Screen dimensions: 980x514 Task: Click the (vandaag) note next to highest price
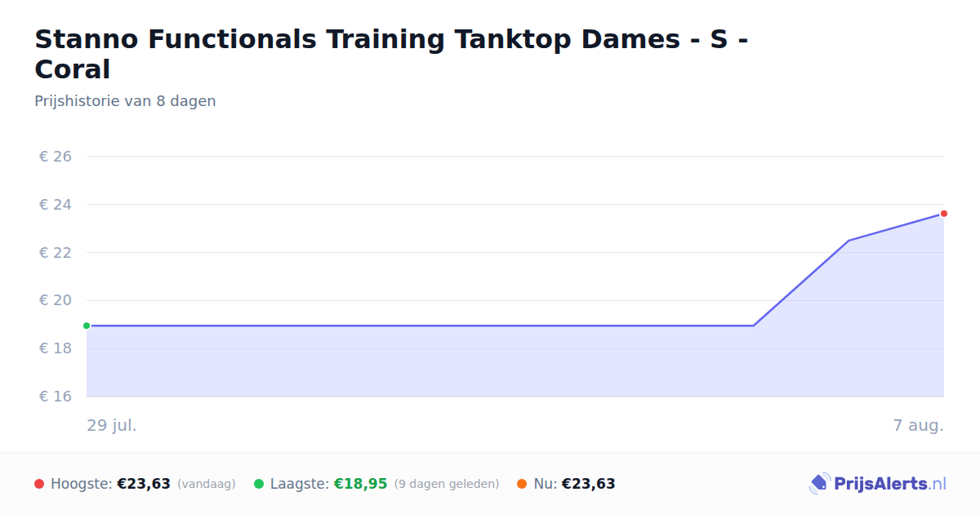click(x=206, y=484)
